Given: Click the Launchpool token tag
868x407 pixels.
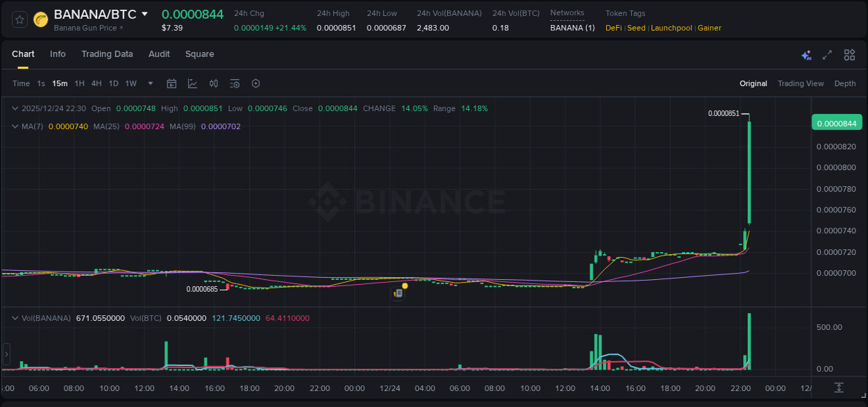Looking at the screenshot, I should (x=671, y=28).
